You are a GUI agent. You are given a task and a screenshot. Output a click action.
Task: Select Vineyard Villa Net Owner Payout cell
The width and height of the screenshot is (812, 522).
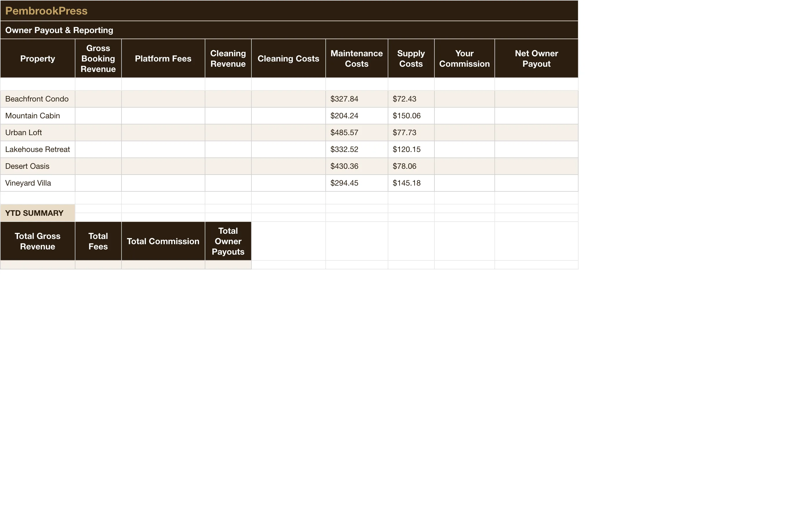coord(536,183)
